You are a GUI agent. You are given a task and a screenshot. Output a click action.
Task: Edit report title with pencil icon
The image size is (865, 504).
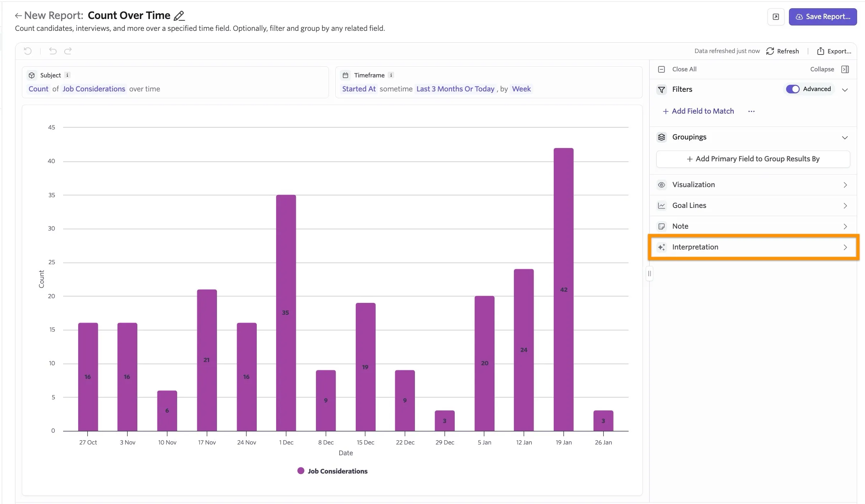[x=179, y=16]
